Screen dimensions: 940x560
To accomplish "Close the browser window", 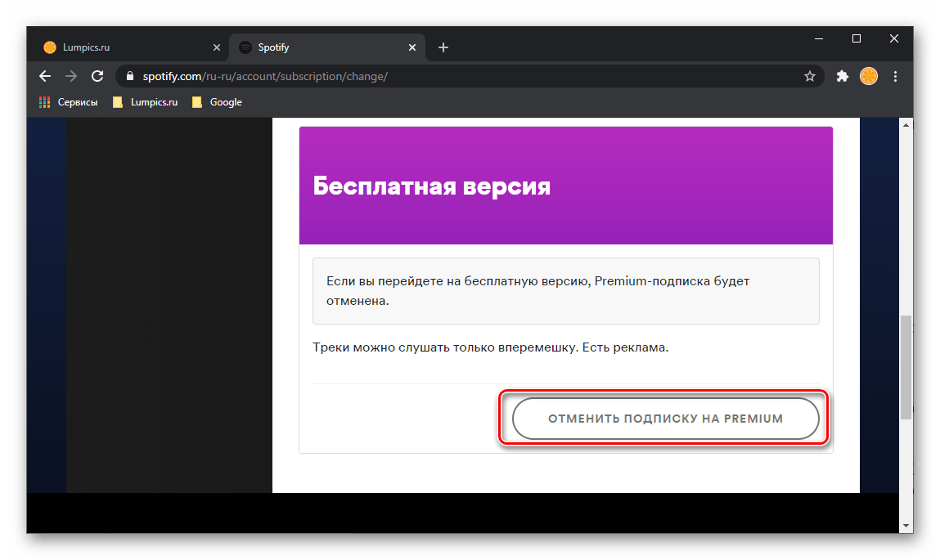I will (x=894, y=38).
